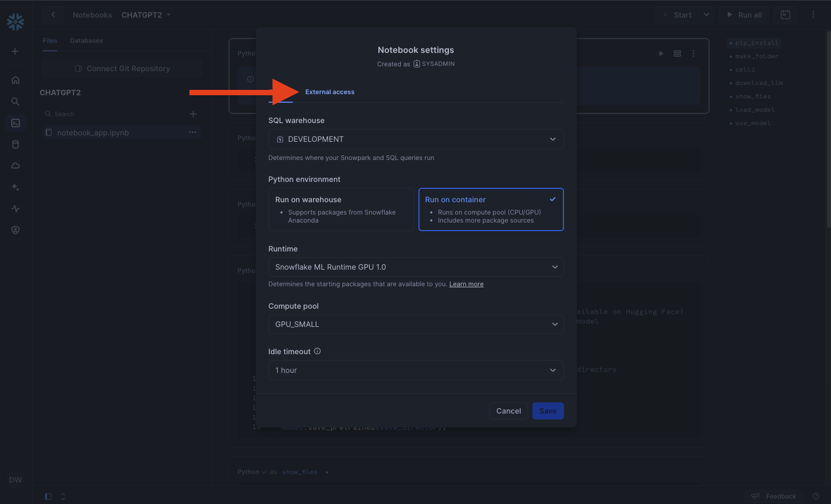831x504 pixels.
Task: Switch to the Databases tab
Action: (x=87, y=41)
